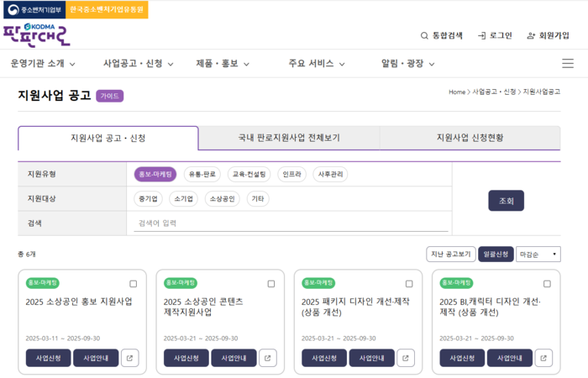Click the 통합검색 magnifier search icon
This screenshot has width=588, height=378.
pos(424,35)
